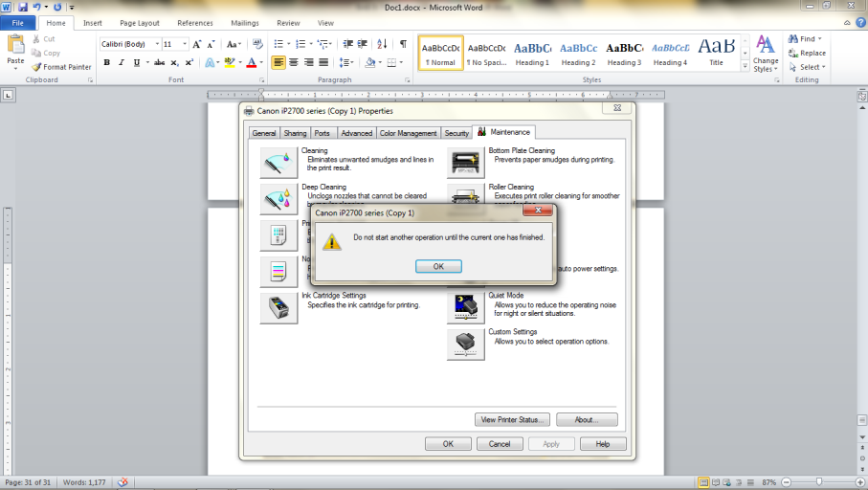Click the Undo icon in Quick Access toolbar
Screen dimensions: 868x490
[36, 8]
